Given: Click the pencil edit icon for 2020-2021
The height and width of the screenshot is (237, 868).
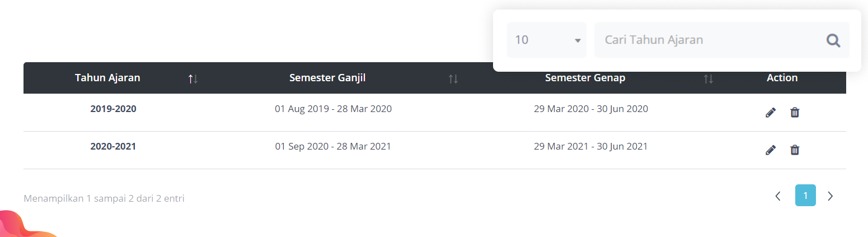Looking at the screenshot, I should click(x=771, y=150).
